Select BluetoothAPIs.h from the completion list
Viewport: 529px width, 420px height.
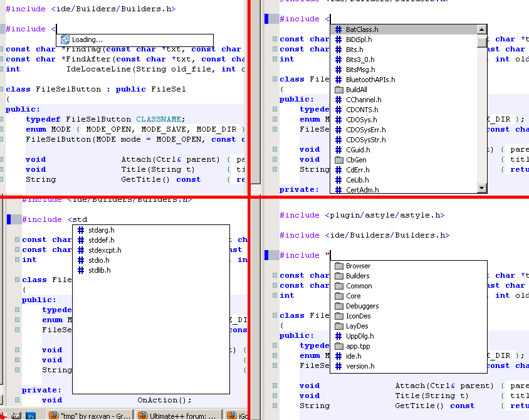point(370,80)
